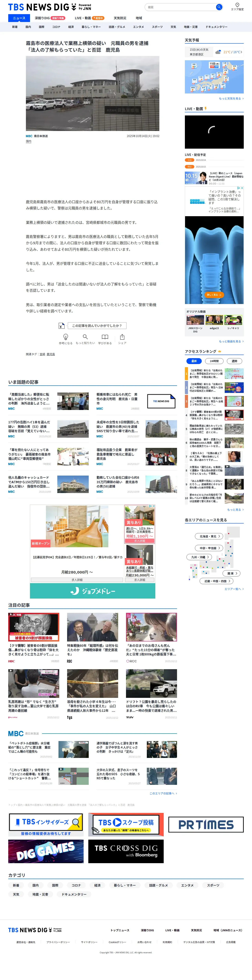Click the cloudy weather icon in forecast
This screenshot has width=252, height=980.
pyautogui.click(x=218, y=52)
